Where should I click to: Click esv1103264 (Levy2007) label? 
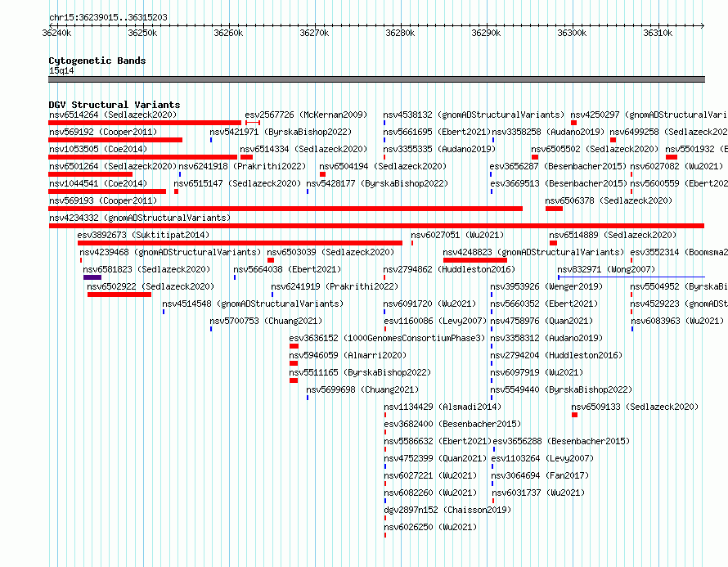click(x=542, y=458)
